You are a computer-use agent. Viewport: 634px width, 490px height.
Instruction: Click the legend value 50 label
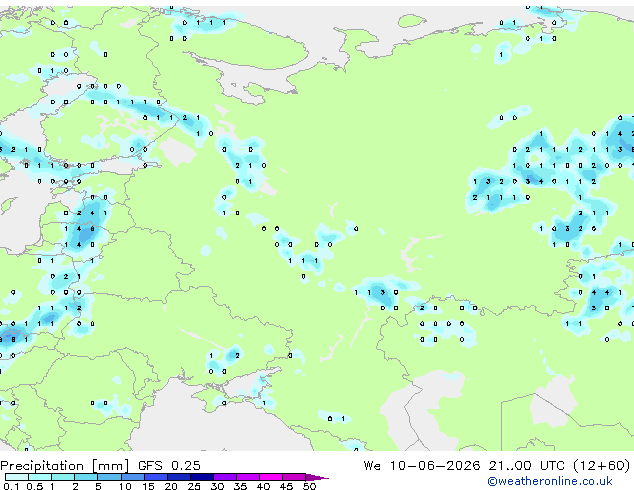click(x=309, y=486)
